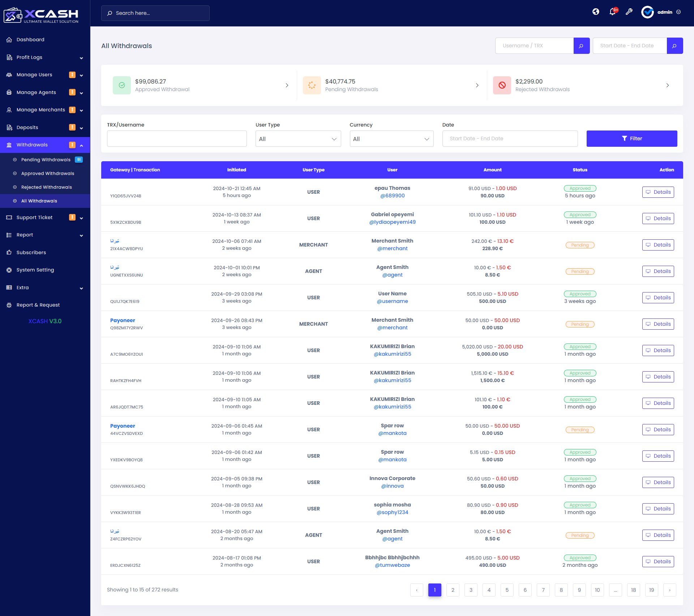Open the Currency dropdown
Viewport: 694px width, 616px height.
pos(391,139)
